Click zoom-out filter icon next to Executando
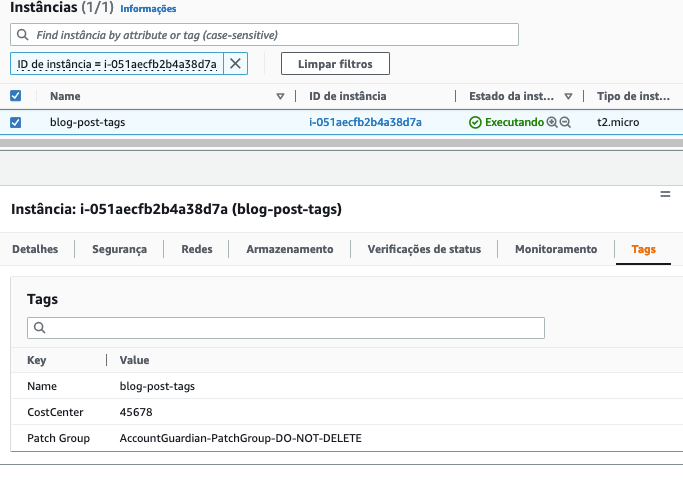 click(565, 122)
